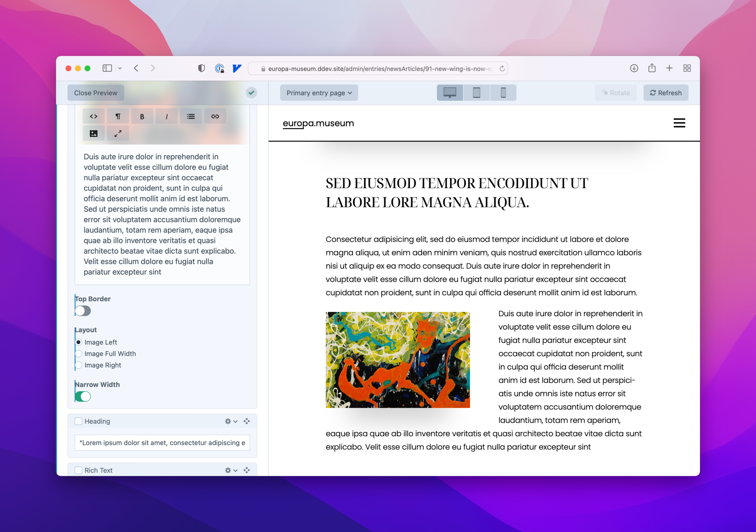Go forward to the next page
This screenshot has height=532, width=756.
(x=153, y=68)
